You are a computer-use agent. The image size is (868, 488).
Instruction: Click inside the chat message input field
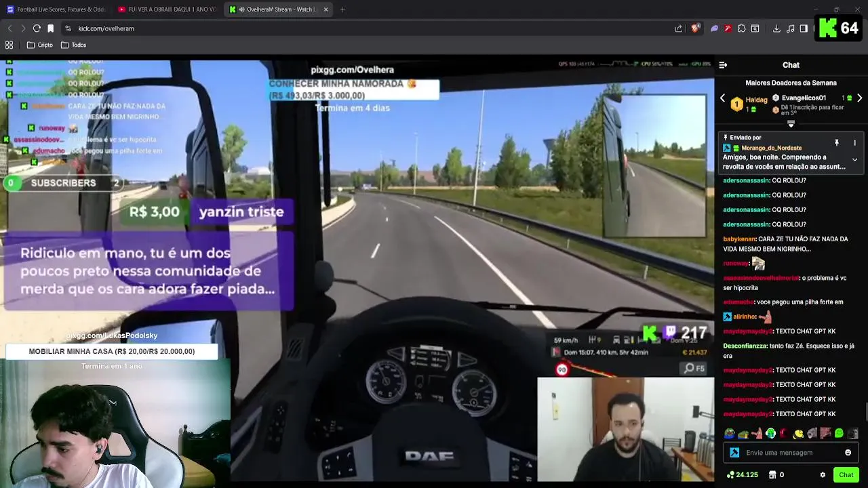point(790,453)
